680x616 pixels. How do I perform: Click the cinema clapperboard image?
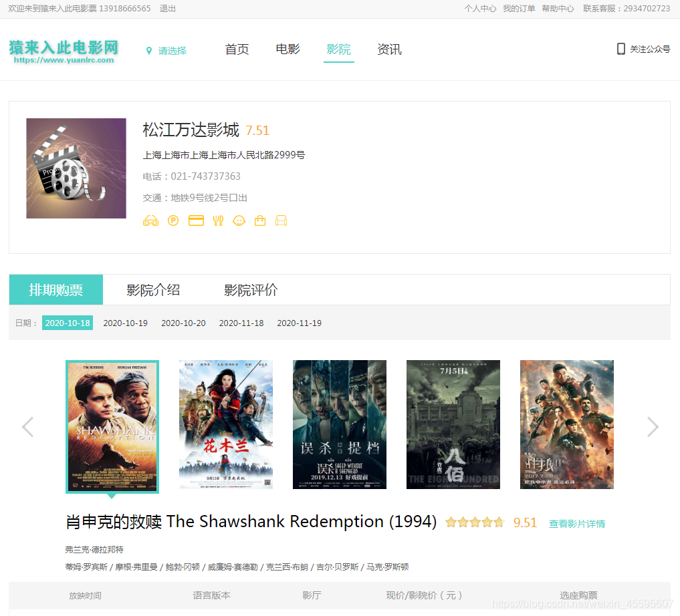pyautogui.click(x=76, y=168)
